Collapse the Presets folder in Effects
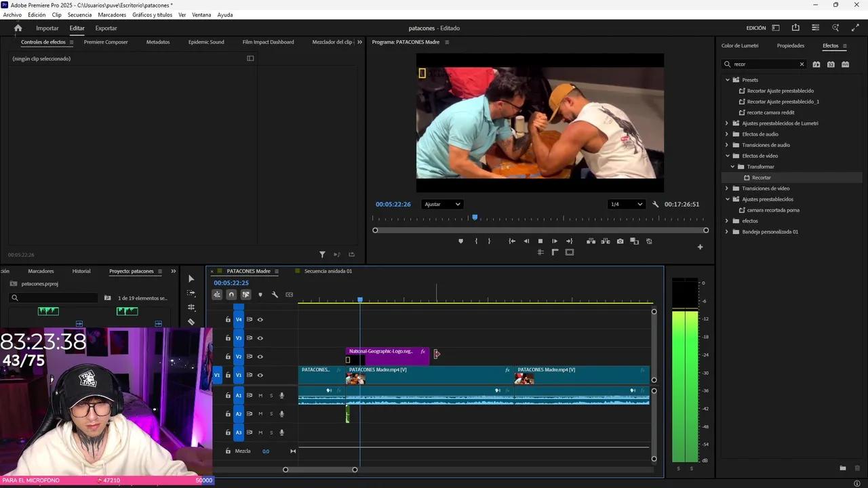This screenshot has width=868, height=488. point(728,80)
